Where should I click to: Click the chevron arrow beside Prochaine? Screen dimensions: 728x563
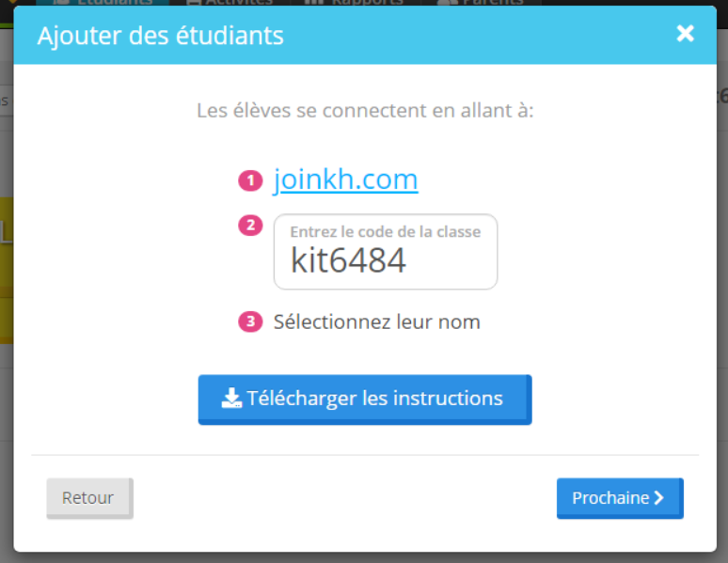pyautogui.click(x=659, y=498)
